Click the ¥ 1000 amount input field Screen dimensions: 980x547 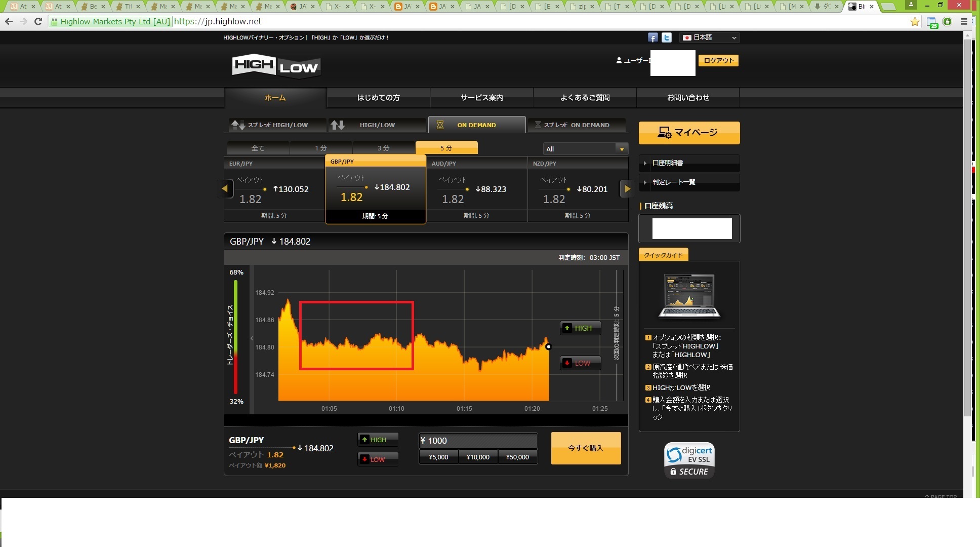click(x=478, y=441)
